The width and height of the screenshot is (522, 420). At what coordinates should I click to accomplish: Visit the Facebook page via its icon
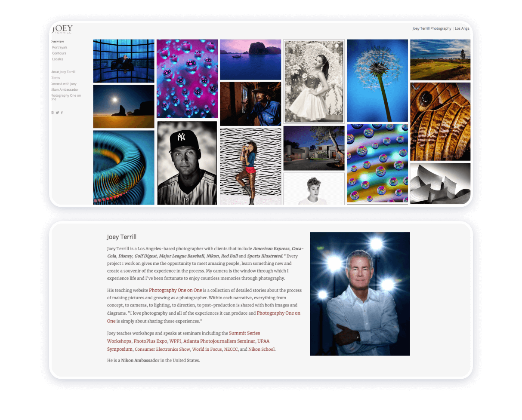[62, 112]
